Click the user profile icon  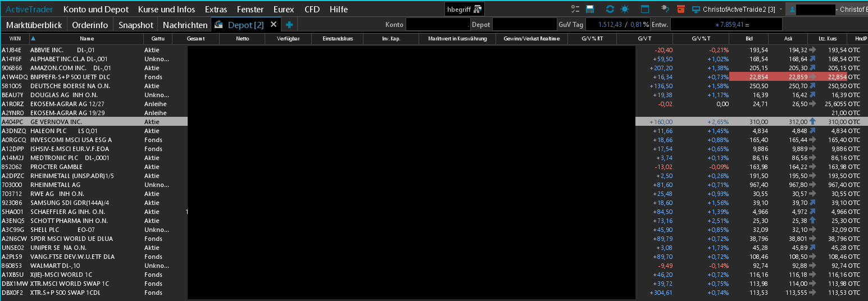coord(792,10)
